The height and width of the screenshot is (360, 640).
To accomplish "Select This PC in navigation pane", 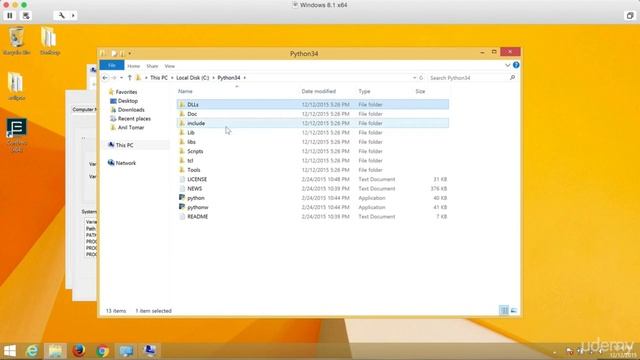I will 124,145.
